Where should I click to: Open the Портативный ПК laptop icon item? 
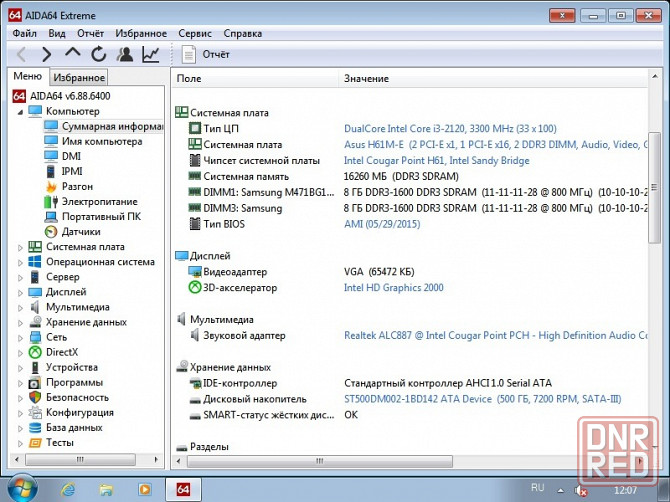coord(51,217)
